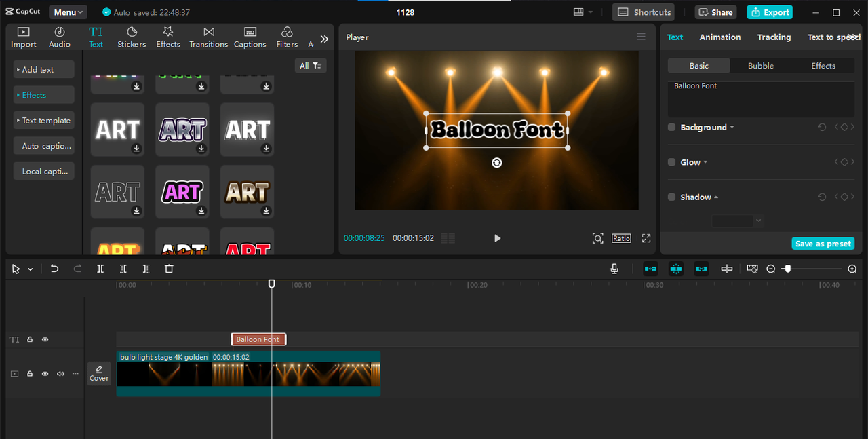This screenshot has width=868, height=439.
Task: Expand Text template in sidebar
Action: 43,121
